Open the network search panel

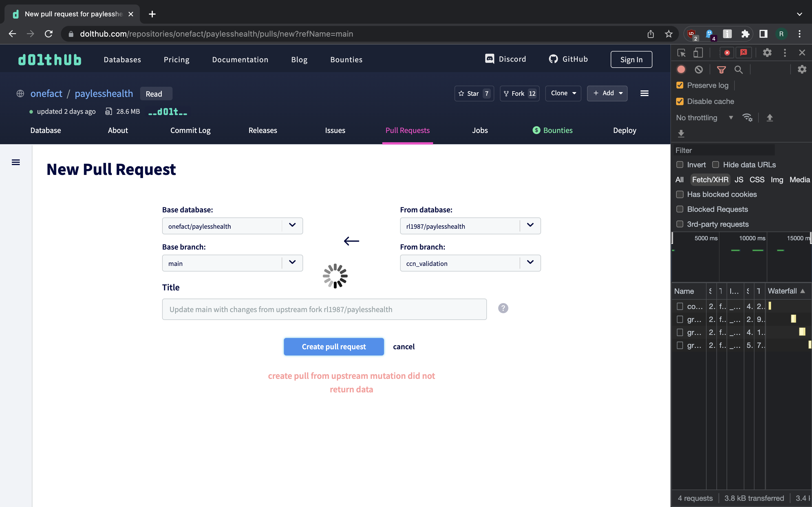tap(739, 69)
